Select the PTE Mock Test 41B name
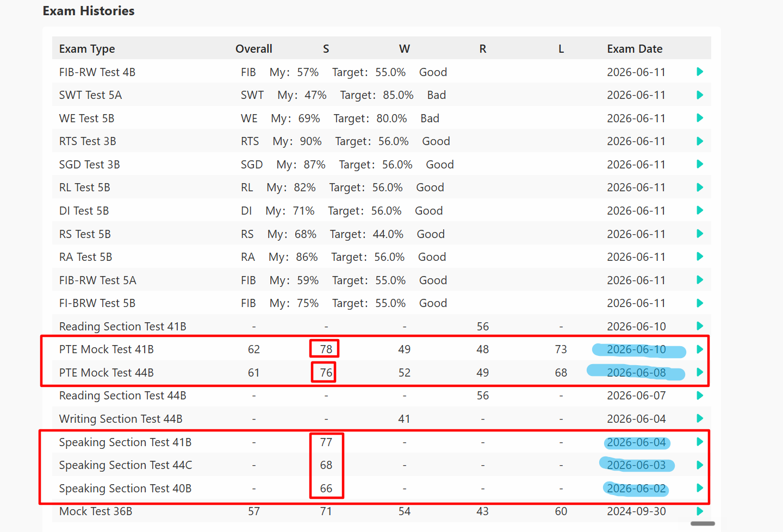This screenshot has width=783, height=532. tap(107, 349)
